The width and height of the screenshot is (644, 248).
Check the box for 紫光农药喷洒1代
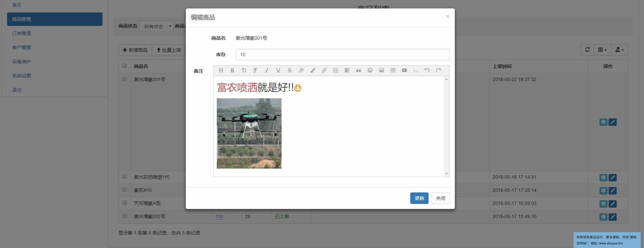[124, 177]
